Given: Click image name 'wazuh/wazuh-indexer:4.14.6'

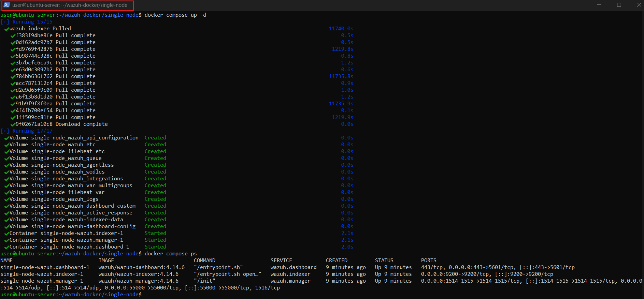Looking at the screenshot, I should 139,274.
